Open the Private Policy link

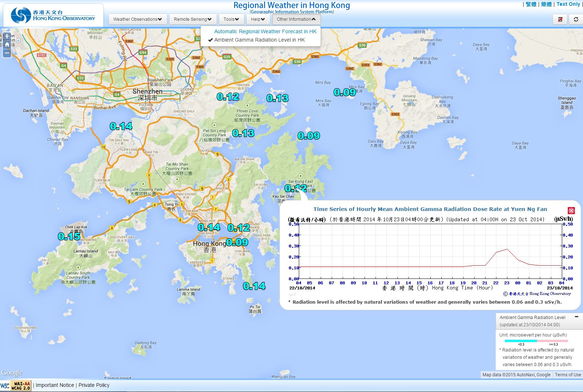(94, 385)
